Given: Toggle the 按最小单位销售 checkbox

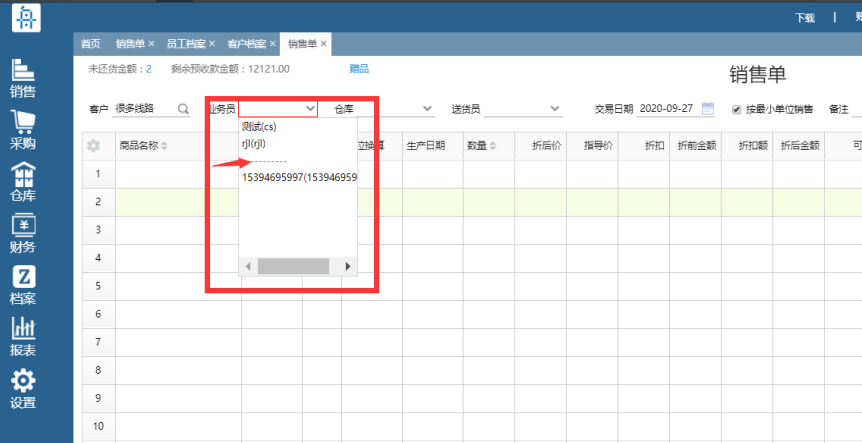Looking at the screenshot, I should (737, 109).
